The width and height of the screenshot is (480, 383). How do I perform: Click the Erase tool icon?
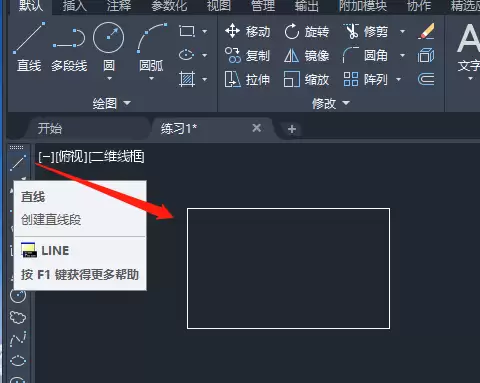(x=426, y=32)
